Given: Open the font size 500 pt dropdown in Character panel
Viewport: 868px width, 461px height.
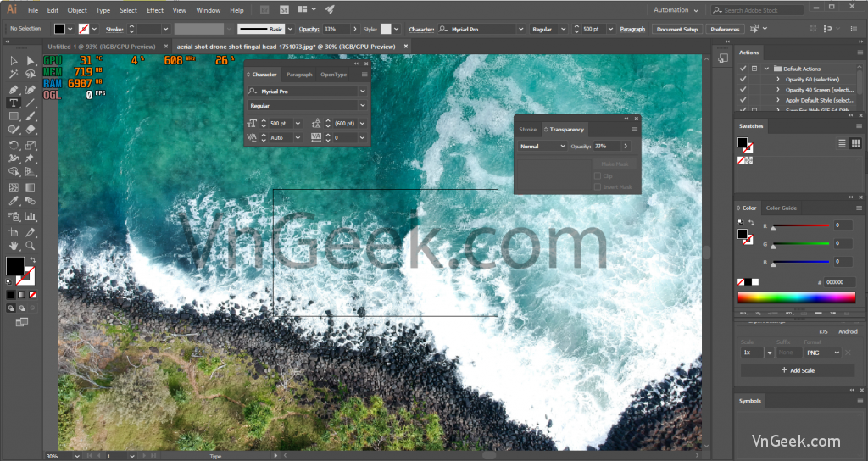Looking at the screenshot, I should coord(298,124).
